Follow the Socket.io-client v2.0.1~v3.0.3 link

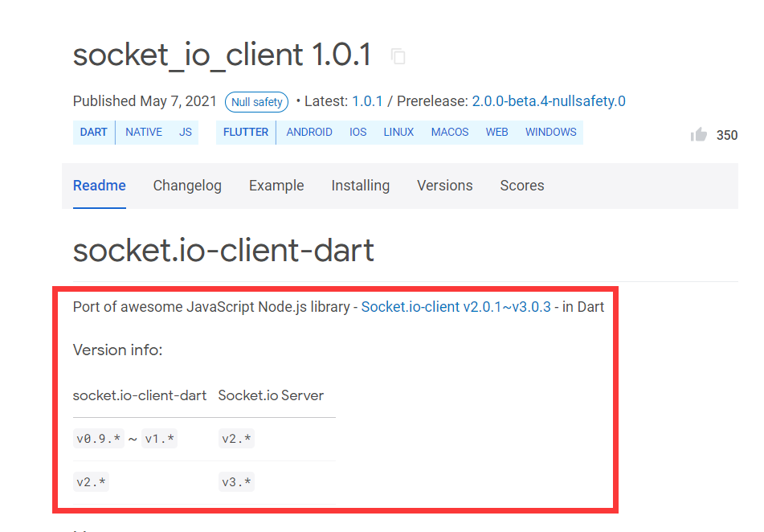(456, 307)
